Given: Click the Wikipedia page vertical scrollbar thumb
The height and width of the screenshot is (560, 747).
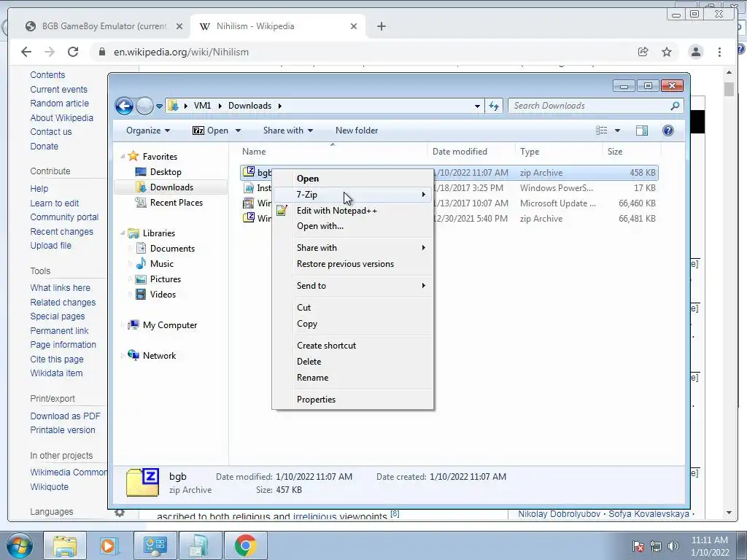Looking at the screenshot, I should pos(729,89).
